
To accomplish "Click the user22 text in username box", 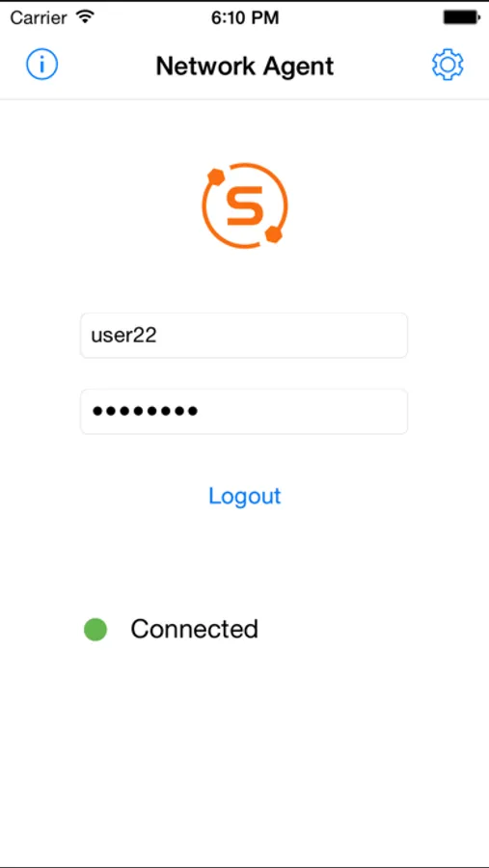I will point(123,336).
